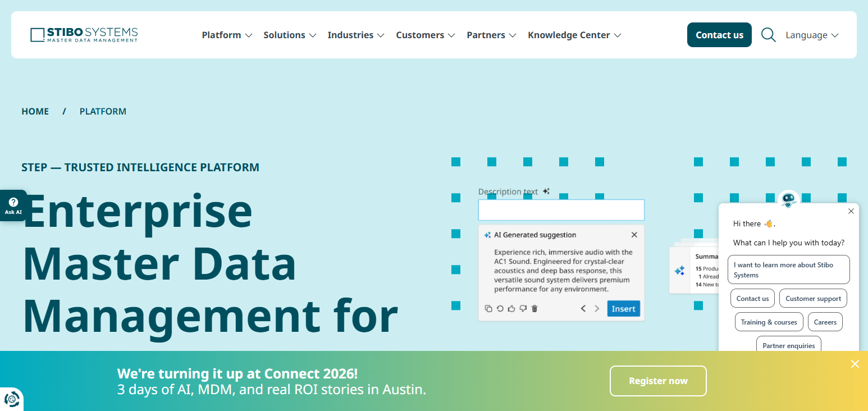The image size is (868, 411).
Task: Click the blue Insert button
Action: tap(623, 309)
